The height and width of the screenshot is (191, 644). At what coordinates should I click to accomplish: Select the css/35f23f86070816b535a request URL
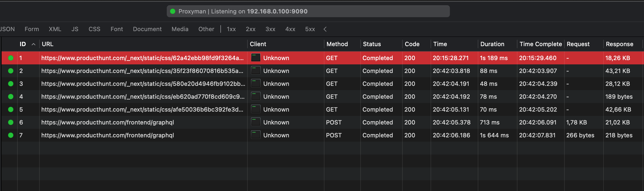point(142,71)
